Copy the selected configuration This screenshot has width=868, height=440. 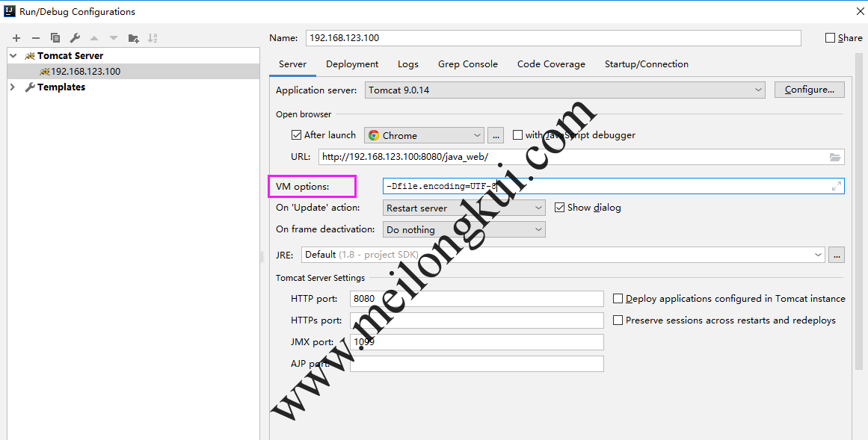pyautogui.click(x=55, y=38)
